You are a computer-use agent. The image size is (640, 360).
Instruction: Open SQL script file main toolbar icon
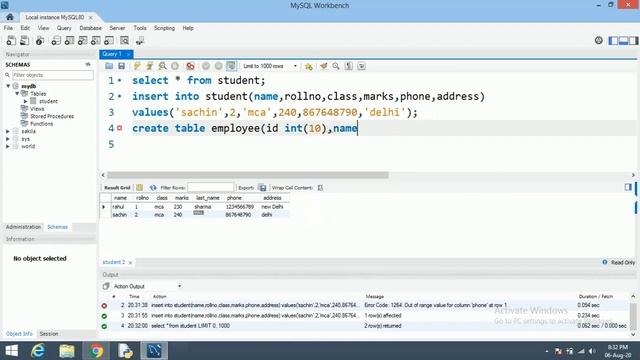[x=24, y=40]
